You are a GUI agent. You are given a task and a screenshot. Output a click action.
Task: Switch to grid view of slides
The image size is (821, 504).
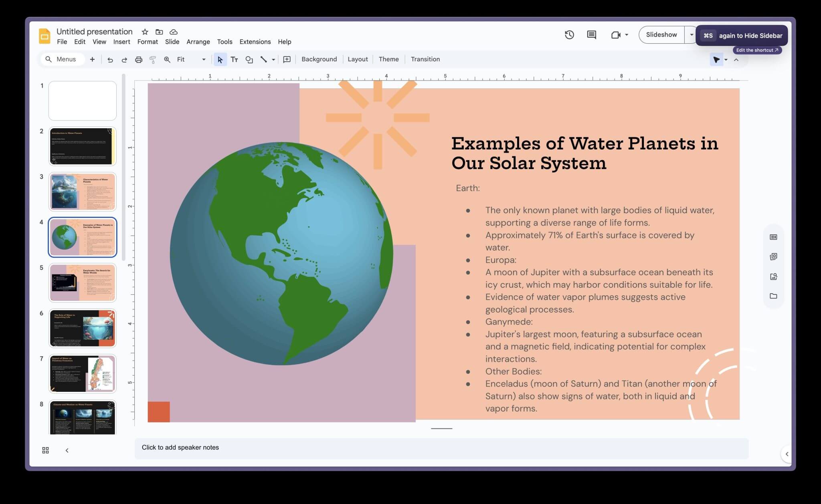tap(45, 450)
